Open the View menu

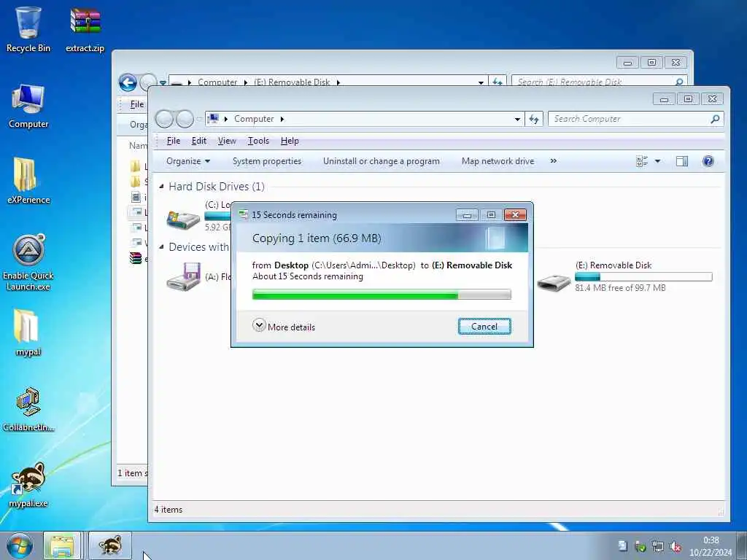coord(227,141)
